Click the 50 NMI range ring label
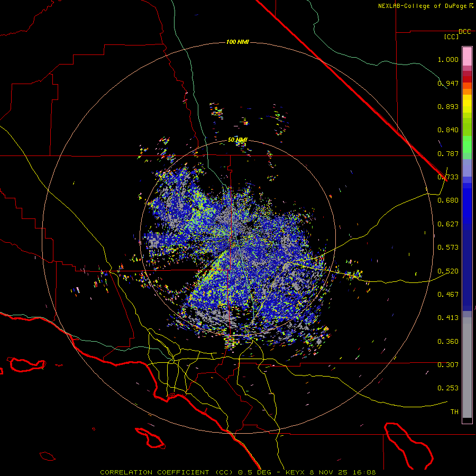This screenshot has height=476, width=476. pyautogui.click(x=237, y=140)
